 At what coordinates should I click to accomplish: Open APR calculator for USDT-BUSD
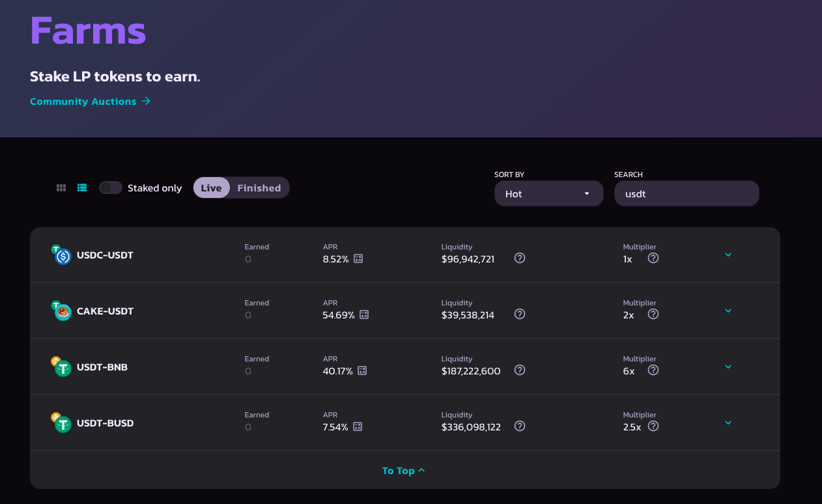358,427
